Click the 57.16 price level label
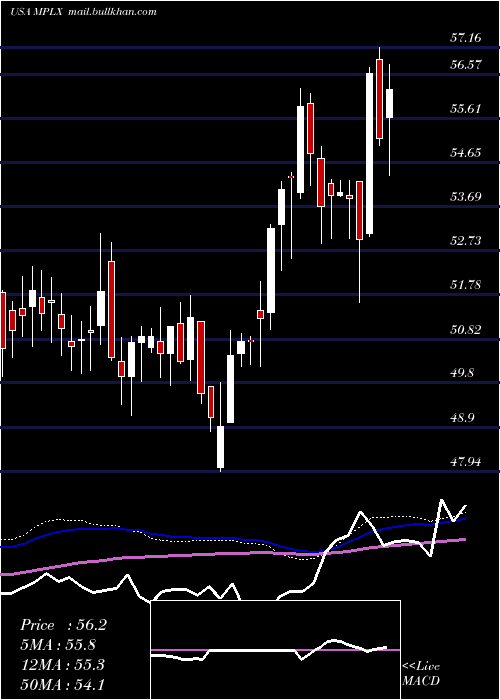The width and height of the screenshot is (500, 700). [x=465, y=38]
